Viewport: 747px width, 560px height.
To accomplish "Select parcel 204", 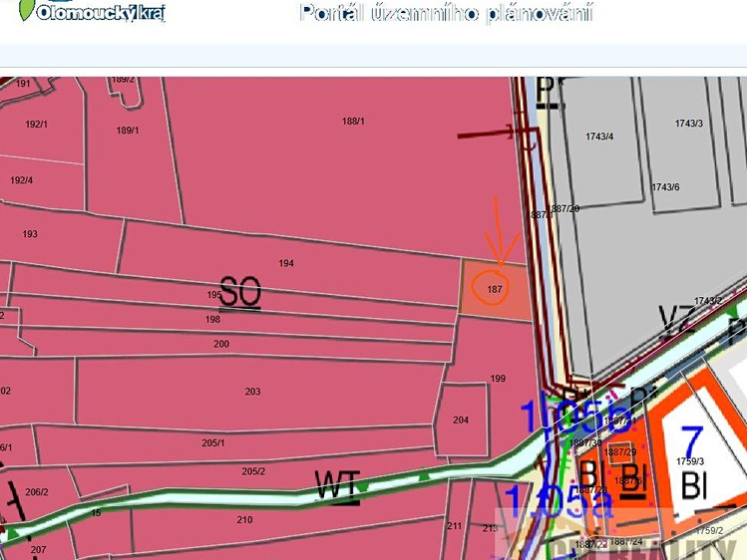I will click(x=461, y=420).
